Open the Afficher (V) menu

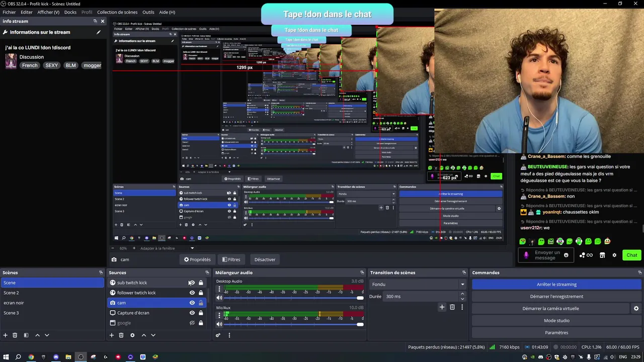pyautogui.click(x=48, y=12)
